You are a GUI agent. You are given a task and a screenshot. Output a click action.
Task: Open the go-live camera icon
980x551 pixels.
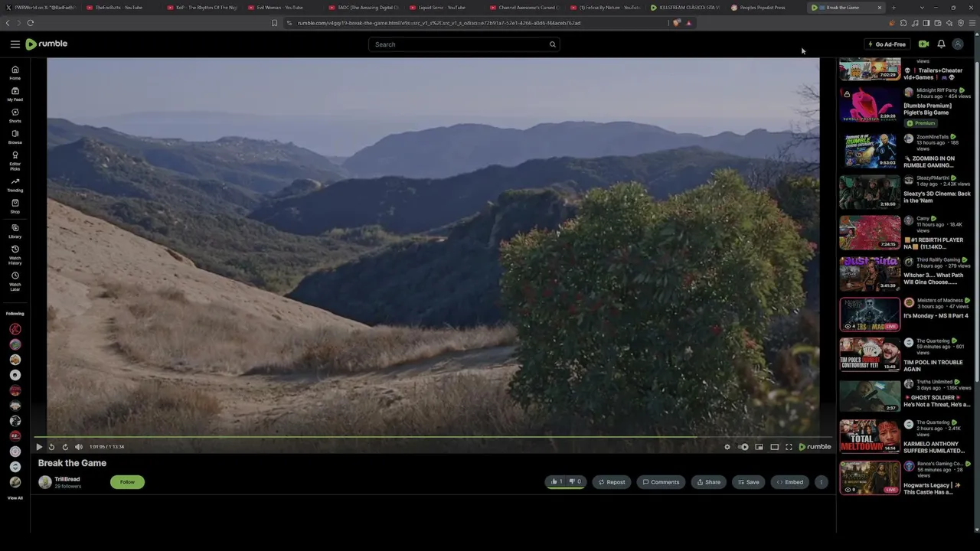923,44
